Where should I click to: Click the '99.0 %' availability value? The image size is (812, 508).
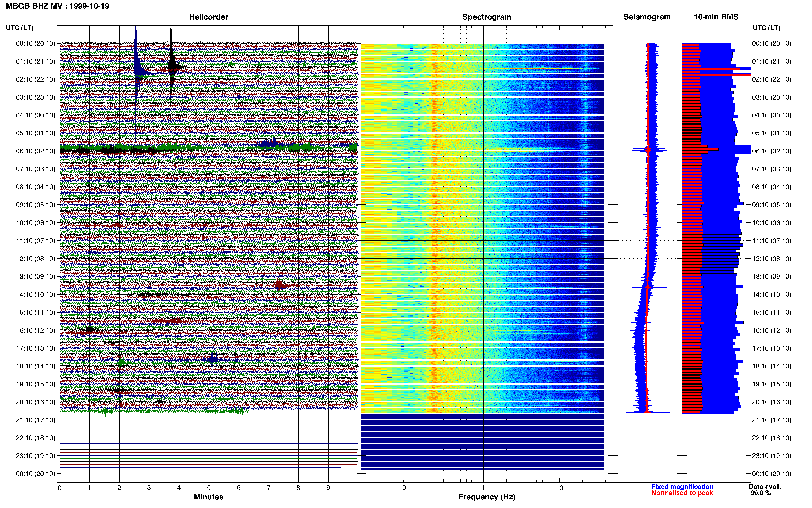[761, 493]
